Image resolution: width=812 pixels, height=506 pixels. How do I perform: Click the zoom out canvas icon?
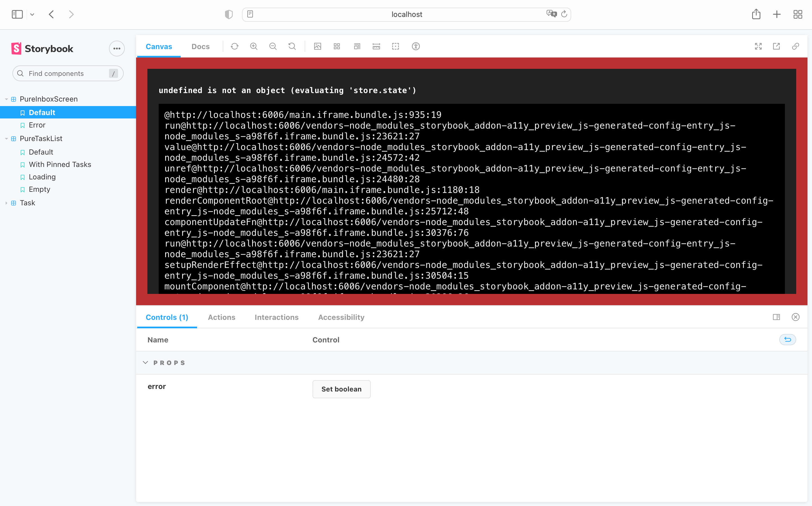[273, 47]
